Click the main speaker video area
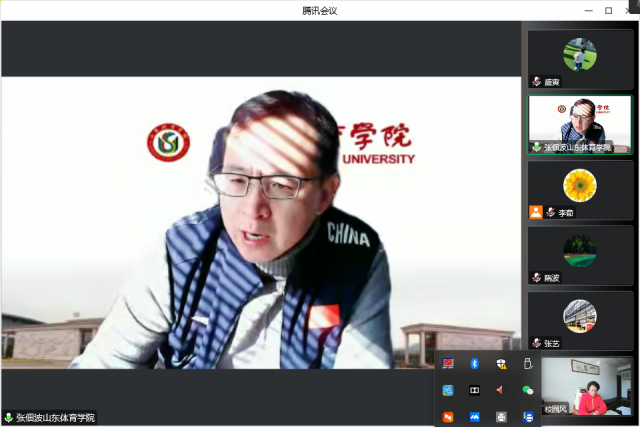The width and height of the screenshot is (640, 427). click(x=260, y=220)
